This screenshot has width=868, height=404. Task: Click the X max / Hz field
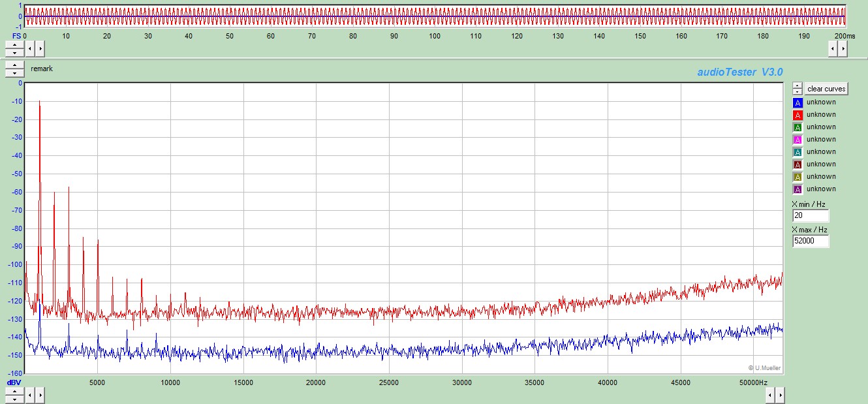tap(811, 241)
